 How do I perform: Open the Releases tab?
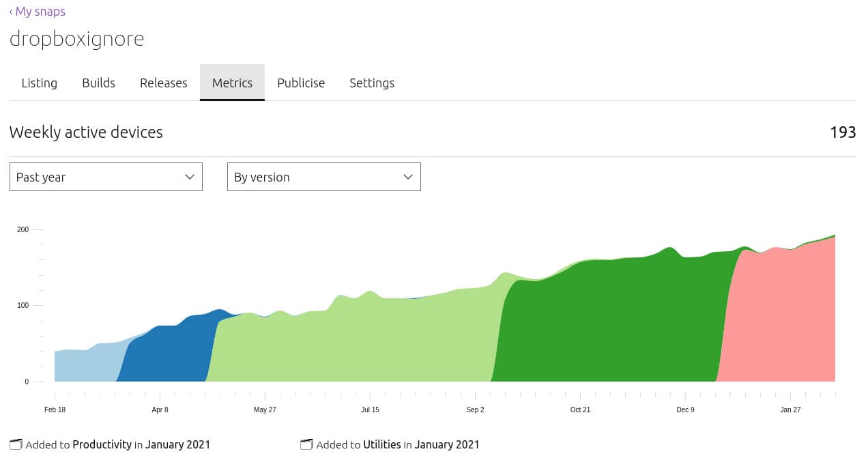pyautogui.click(x=163, y=83)
